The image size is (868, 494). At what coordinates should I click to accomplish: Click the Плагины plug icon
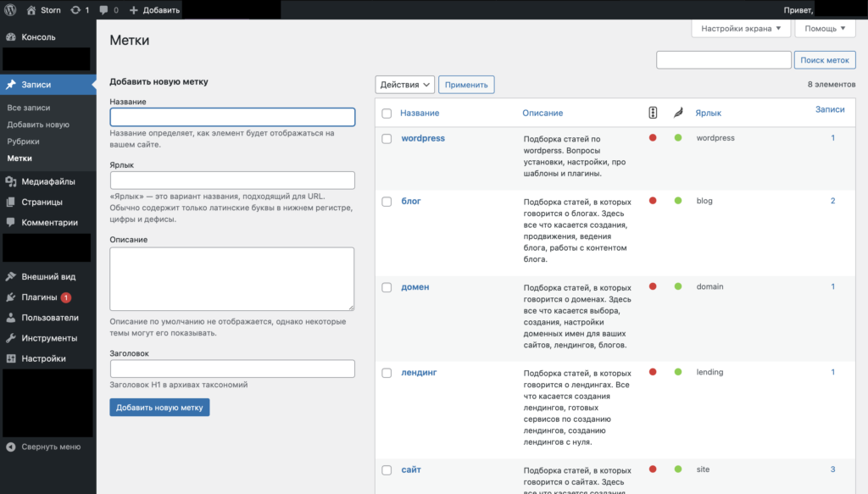coord(10,297)
